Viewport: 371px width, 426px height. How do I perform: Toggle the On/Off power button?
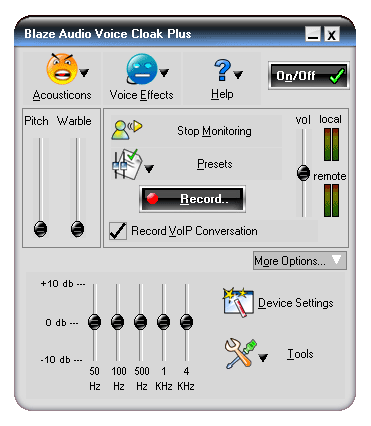click(309, 76)
